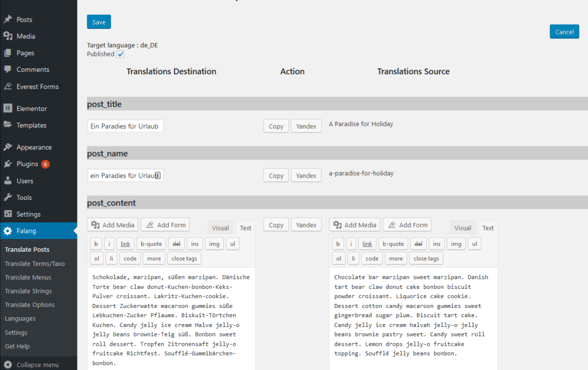Apply bold with the b quicktag button
This screenshot has height=370, width=588.
(95, 243)
